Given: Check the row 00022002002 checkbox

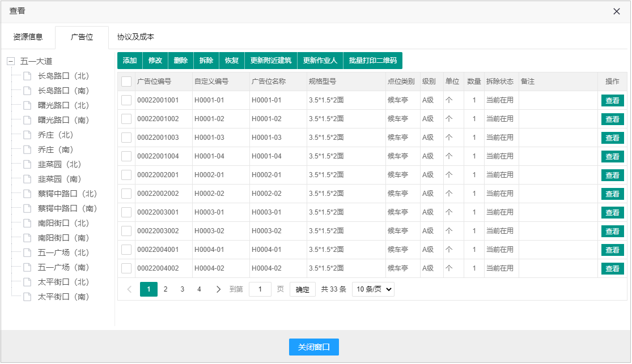Looking at the screenshot, I should 126,193.
